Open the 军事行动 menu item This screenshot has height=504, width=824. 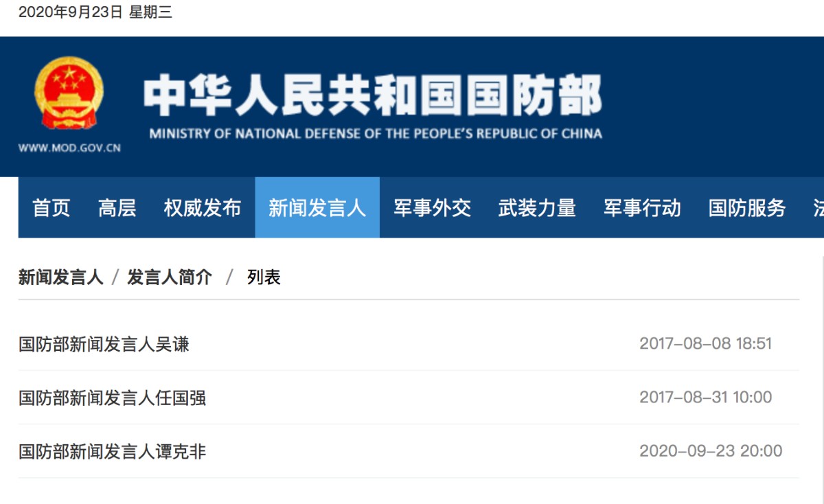[642, 208]
